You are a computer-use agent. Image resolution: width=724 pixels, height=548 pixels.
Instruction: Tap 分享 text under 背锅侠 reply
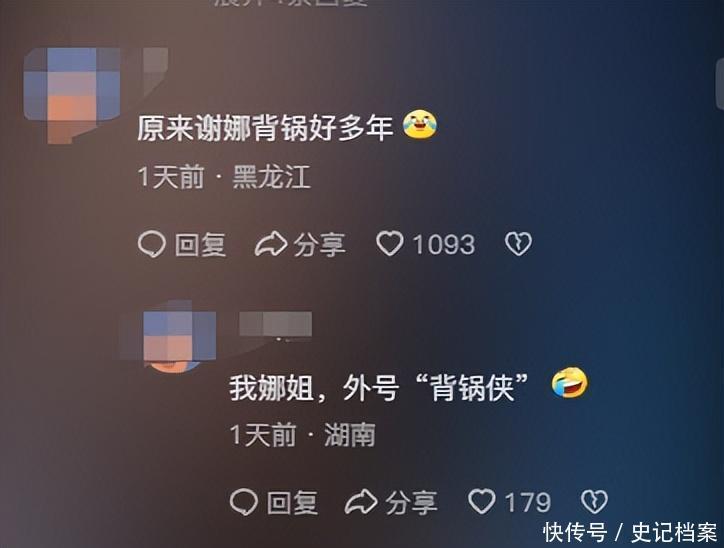[411, 502]
